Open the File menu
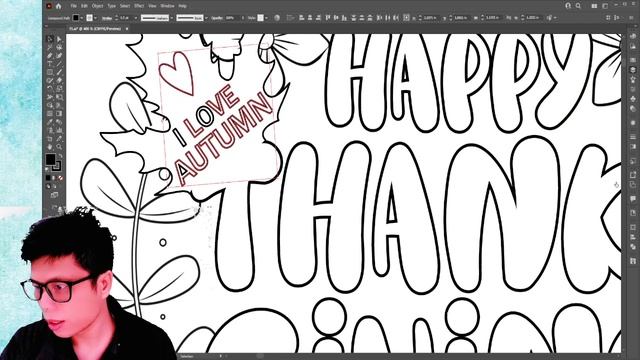The image size is (640, 360). (x=73, y=6)
